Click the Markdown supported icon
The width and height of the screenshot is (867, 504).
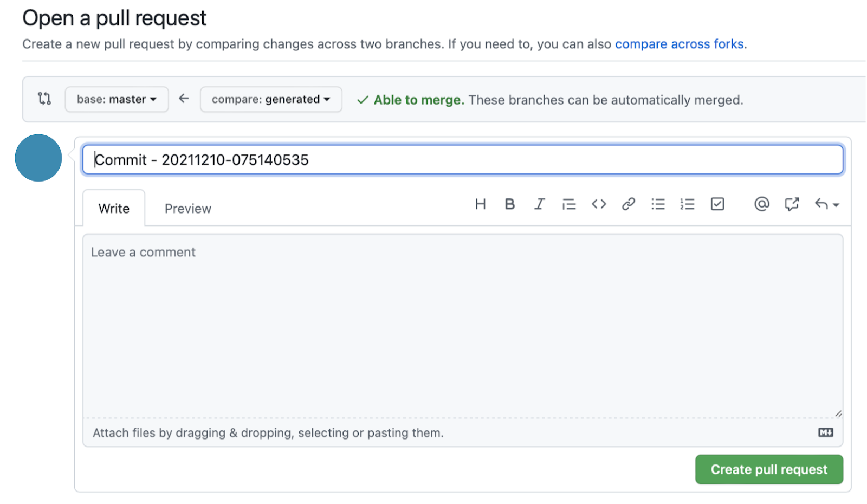point(826,432)
